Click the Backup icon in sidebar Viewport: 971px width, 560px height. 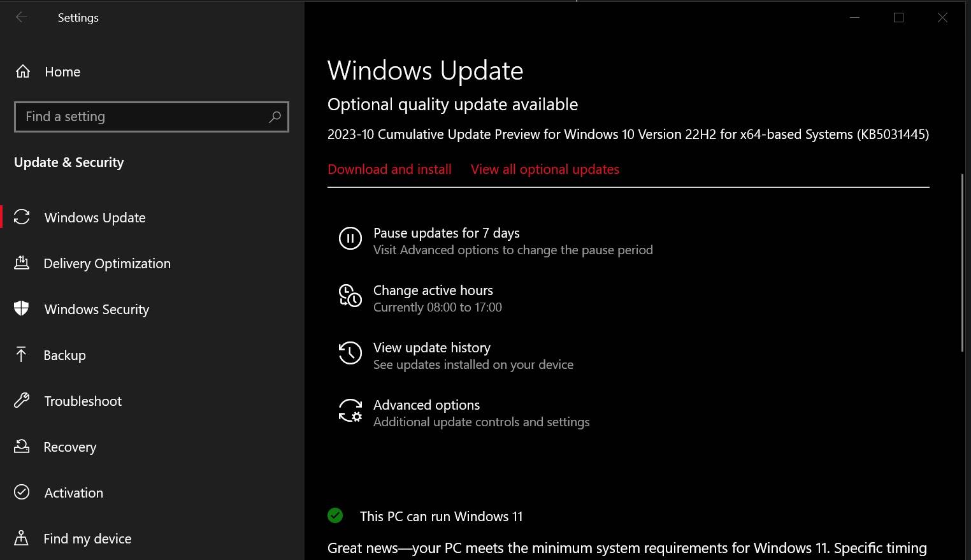pos(22,355)
